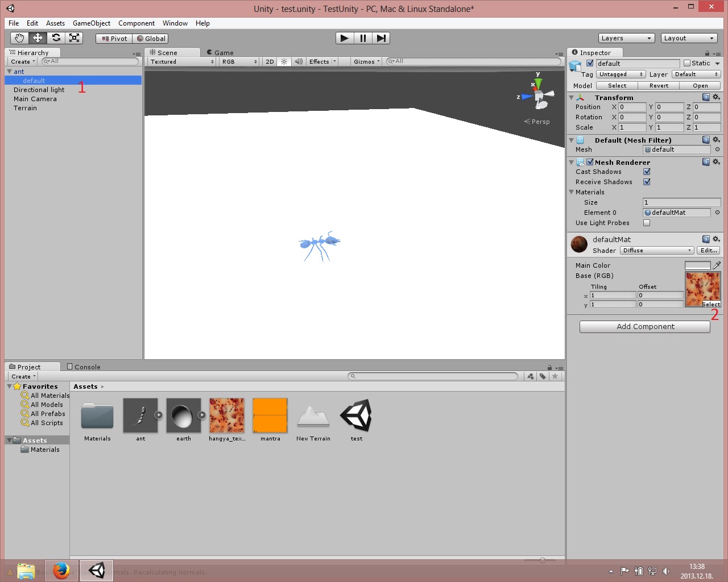Open the Tag Untagged dropdown
The height and width of the screenshot is (582, 728).
(621, 74)
